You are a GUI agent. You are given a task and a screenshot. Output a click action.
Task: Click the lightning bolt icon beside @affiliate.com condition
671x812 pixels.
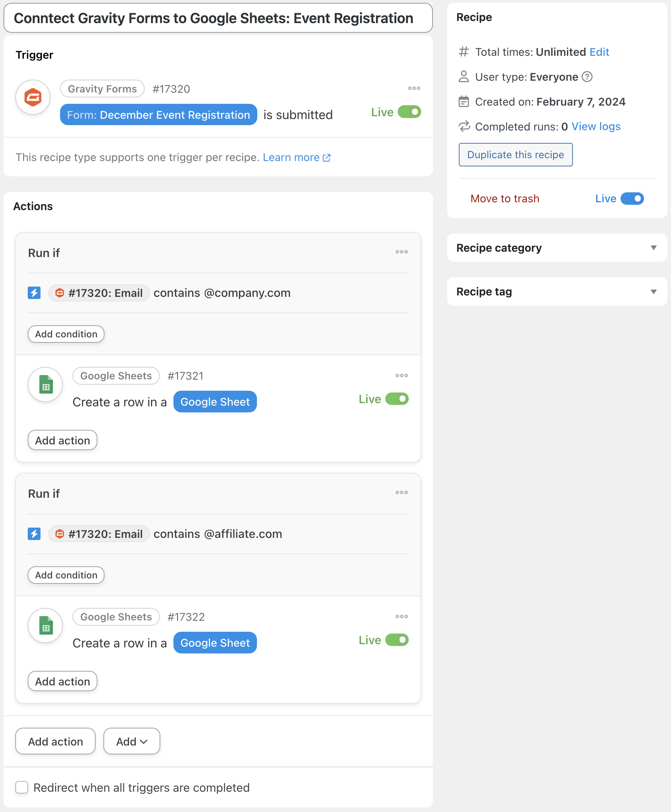[x=34, y=534]
